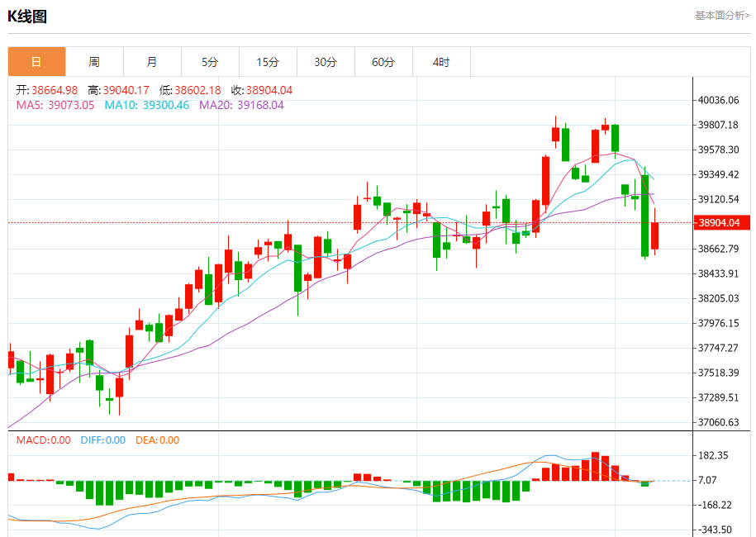Screen dimensions: 756x537
Task: Click the 37518.39 price axis label
Action: coord(718,373)
